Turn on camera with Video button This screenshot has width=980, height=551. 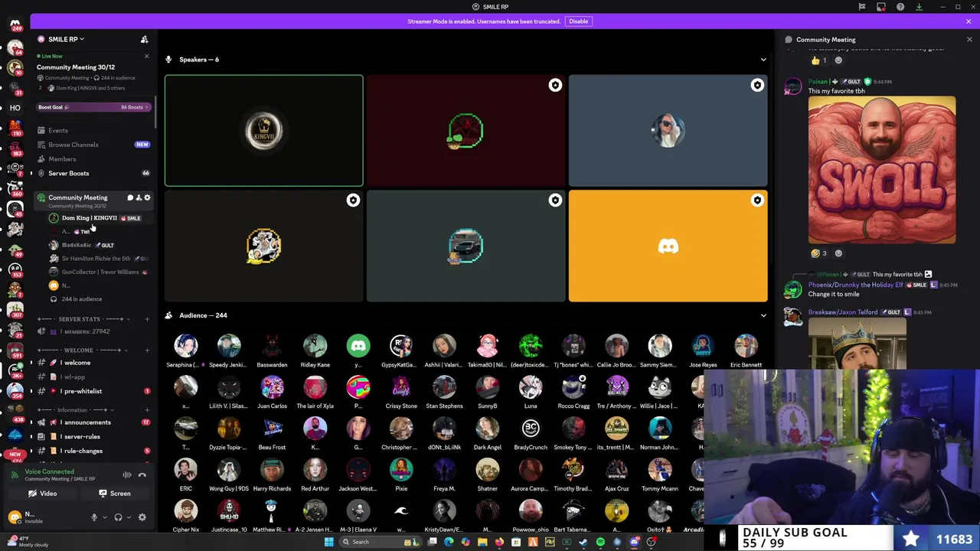(43, 494)
